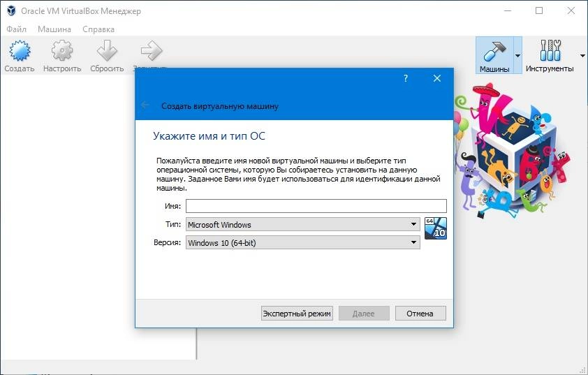The image size is (588, 375).
Task: Click the VirtualBox mascot cube artwork
Action: click(x=511, y=152)
